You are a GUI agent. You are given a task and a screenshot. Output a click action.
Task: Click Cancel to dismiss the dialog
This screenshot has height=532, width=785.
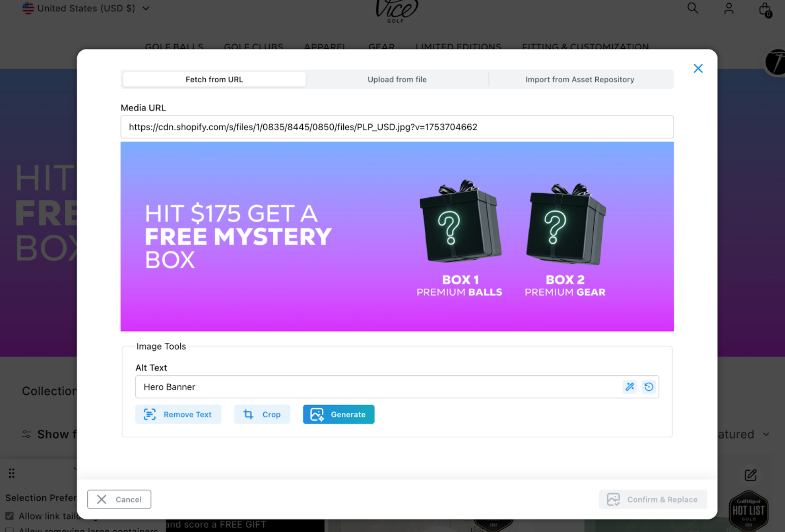pos(119,499)
